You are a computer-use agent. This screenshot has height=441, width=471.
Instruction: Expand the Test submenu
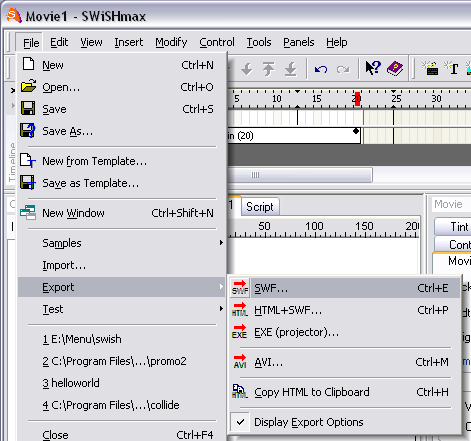[122, 309]
